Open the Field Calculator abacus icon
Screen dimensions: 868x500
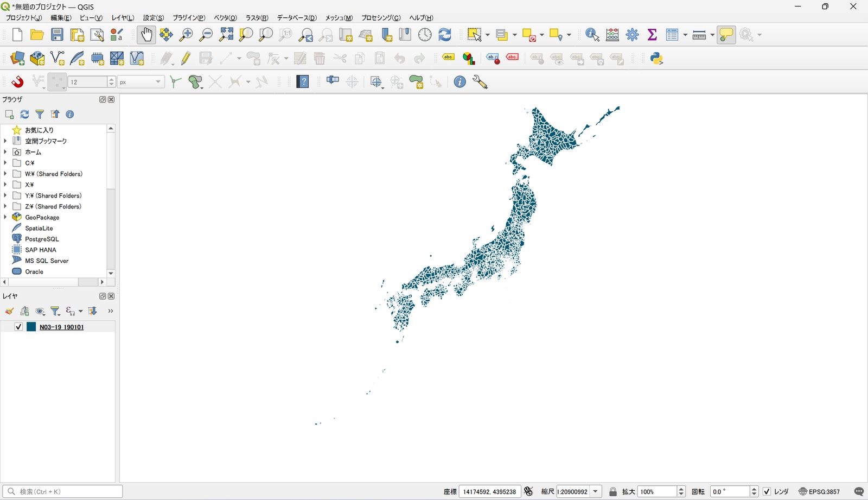pos(612,35)
